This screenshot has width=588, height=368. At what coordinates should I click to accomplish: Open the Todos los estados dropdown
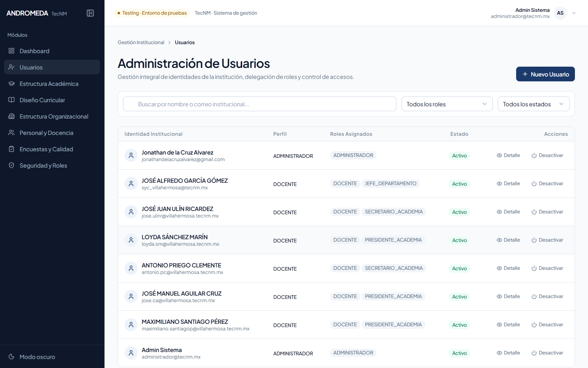pyautogui.click(x=534, y=104)
